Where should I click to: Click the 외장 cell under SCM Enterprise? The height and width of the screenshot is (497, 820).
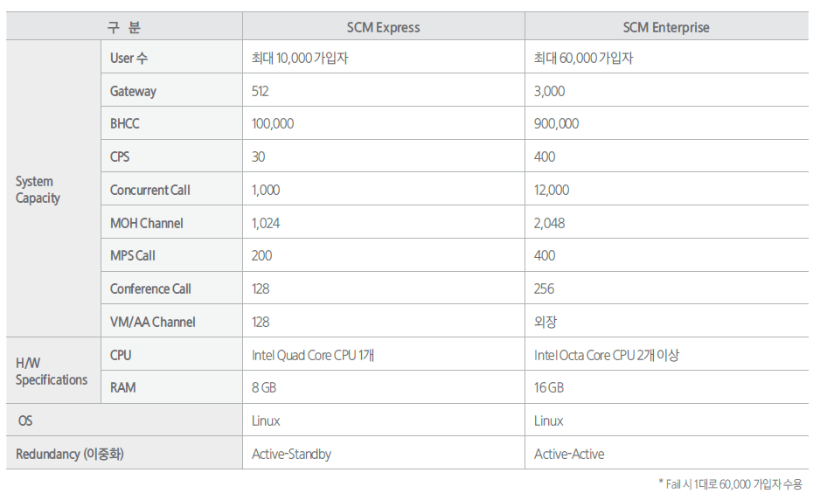point(545,322)
